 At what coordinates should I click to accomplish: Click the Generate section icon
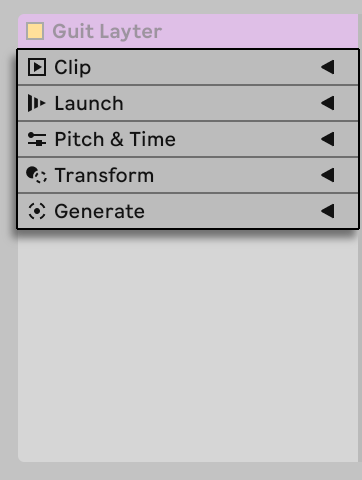37,211
